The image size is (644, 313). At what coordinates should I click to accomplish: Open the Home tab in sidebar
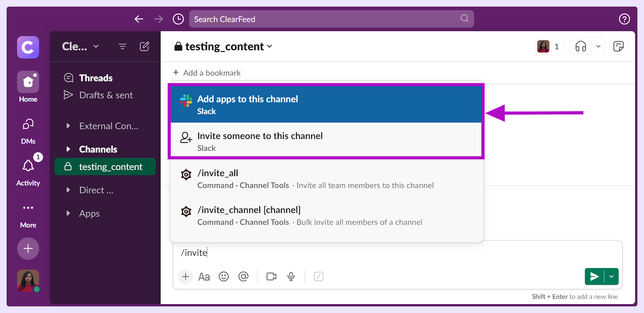tap(28, 87)
